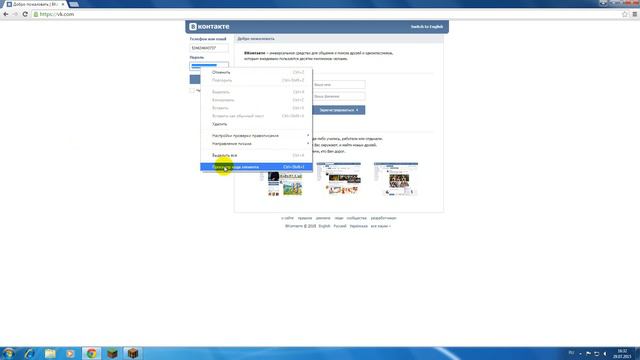Viewport: 640px width, 360px height.
Task: Choose Select all (Выделить все) in context menu
Action: 256,156
